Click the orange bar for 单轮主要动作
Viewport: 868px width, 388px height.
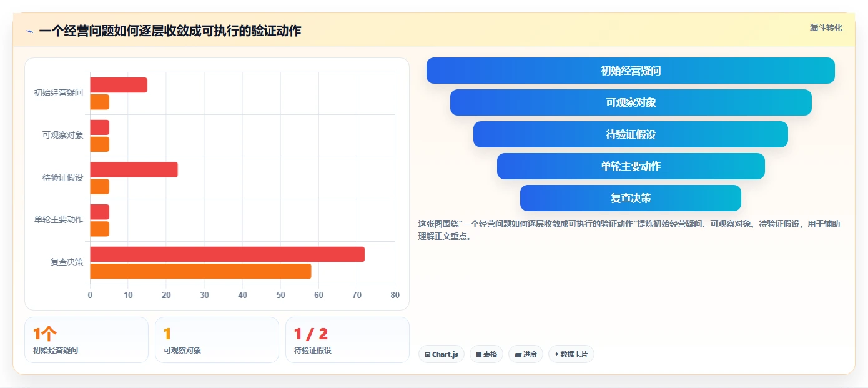(x=100, y=229)
